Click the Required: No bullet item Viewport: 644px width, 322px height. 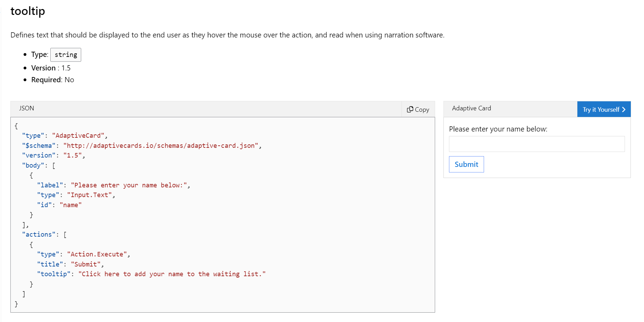click(52, 80)
